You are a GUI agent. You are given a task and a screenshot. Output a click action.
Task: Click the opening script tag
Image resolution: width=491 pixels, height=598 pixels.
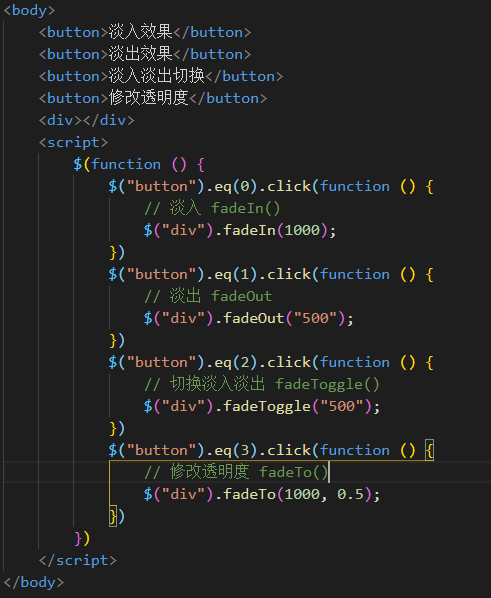[73, 143]
